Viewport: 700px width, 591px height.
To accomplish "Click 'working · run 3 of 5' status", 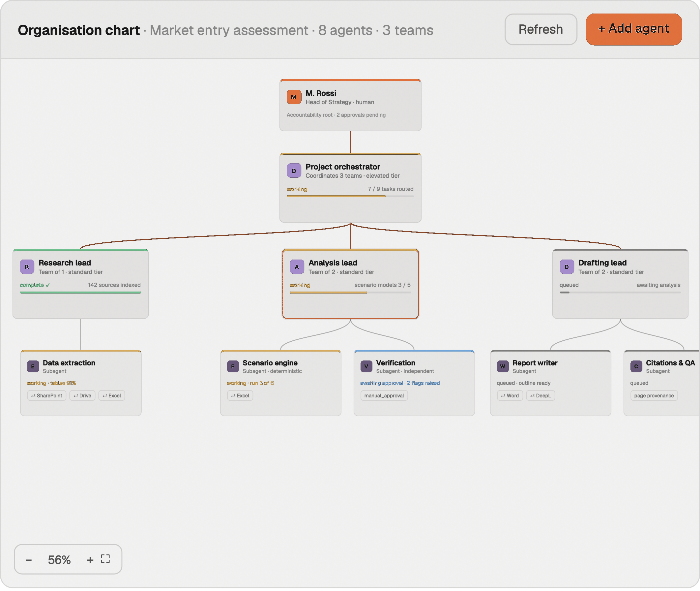I will tap(250, 383).
